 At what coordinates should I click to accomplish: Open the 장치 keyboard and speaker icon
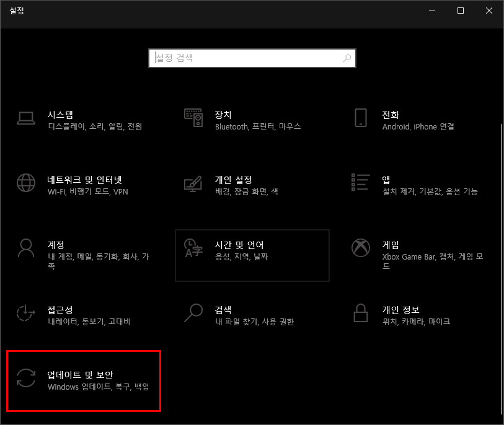(x=193, y=118)
